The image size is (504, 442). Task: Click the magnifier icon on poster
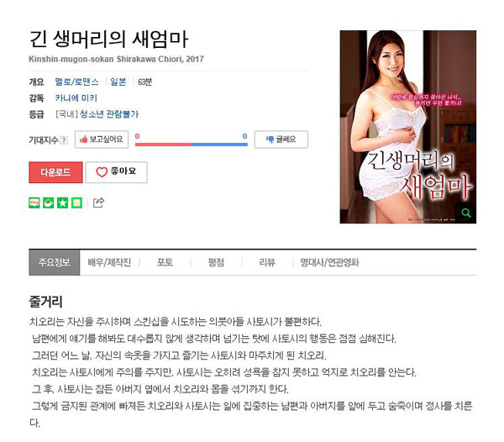click(x=465, y=213)
